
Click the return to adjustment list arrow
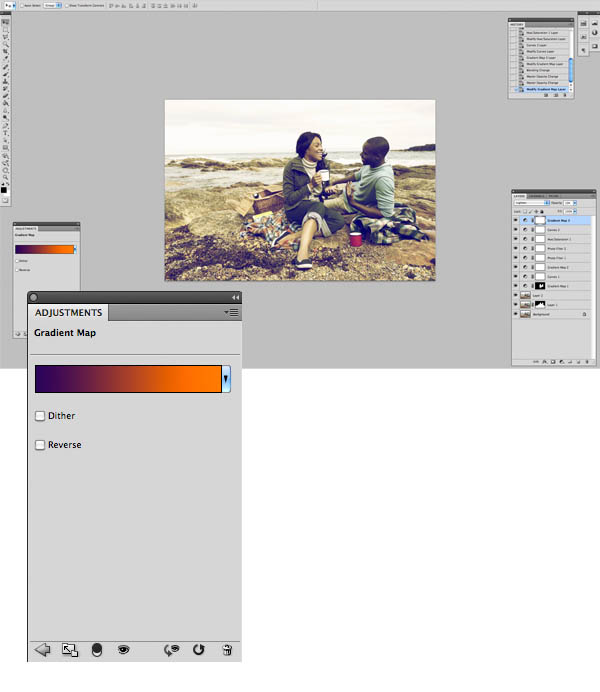42,650
